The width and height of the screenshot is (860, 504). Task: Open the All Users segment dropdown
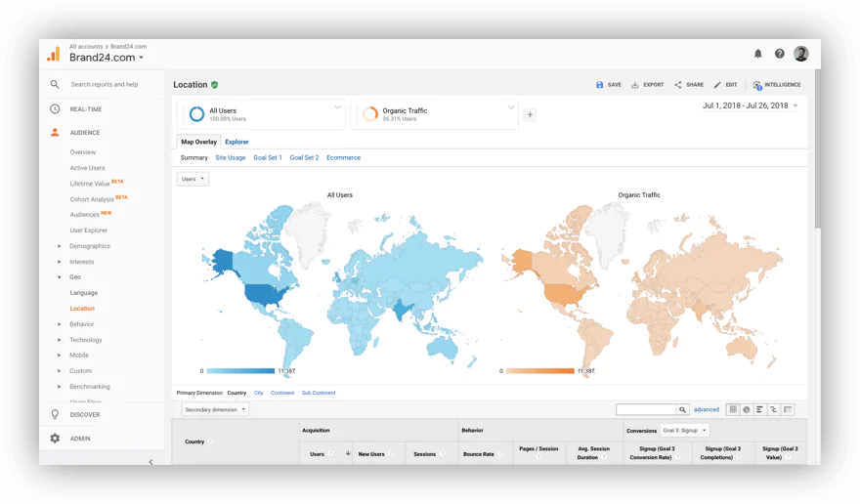coord(338,106)
